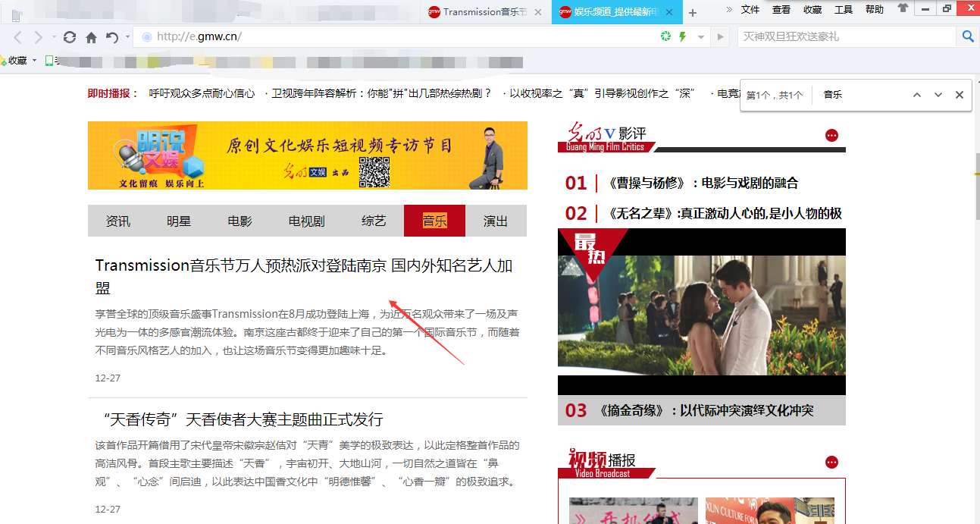The height and width of the screenshot is (524, 980).
Task: Click the 最热 movie still image
Action: (x=702, y=312)
